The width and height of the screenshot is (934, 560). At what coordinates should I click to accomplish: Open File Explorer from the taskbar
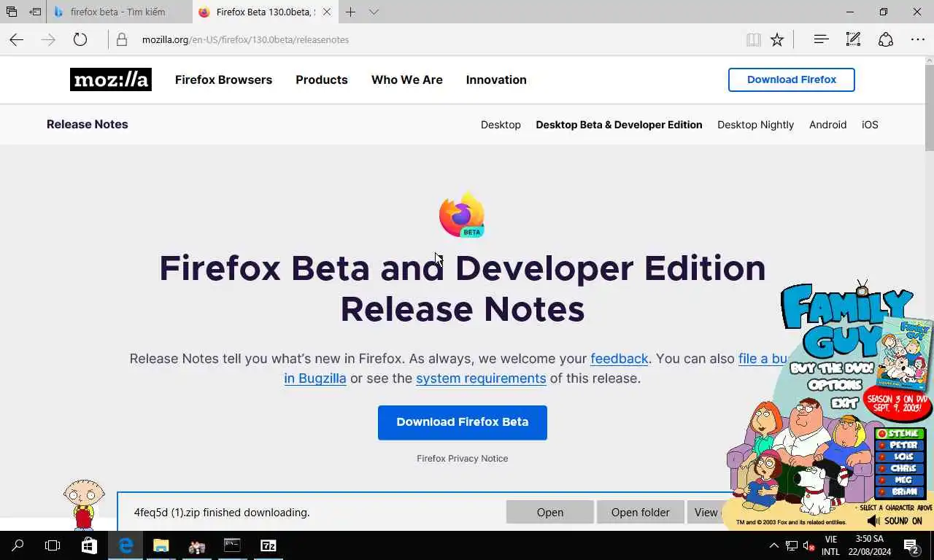coord(161,545)
